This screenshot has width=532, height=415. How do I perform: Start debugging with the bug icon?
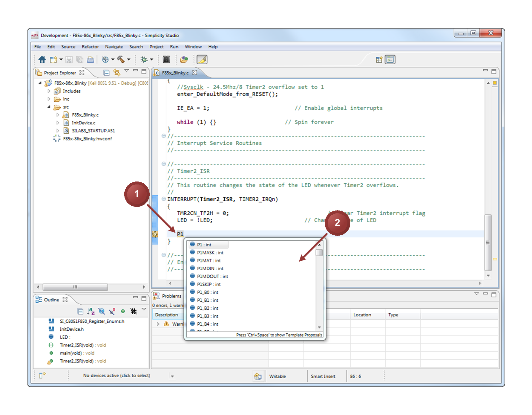144,59
